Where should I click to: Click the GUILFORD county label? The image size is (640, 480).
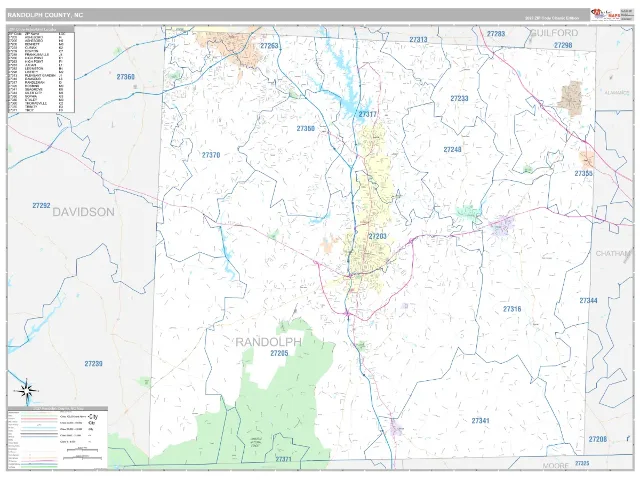[x=554, y=33]
